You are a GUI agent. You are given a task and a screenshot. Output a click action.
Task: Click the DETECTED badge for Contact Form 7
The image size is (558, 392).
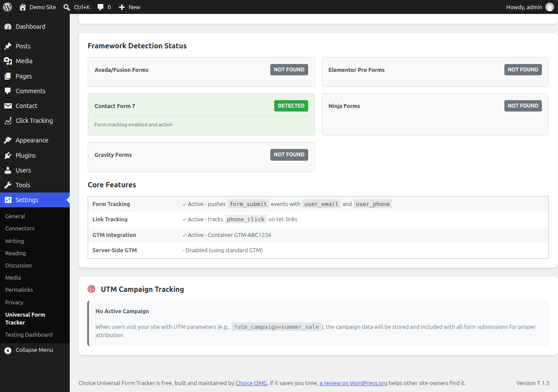pyautogui.click(x=291, y=106)
